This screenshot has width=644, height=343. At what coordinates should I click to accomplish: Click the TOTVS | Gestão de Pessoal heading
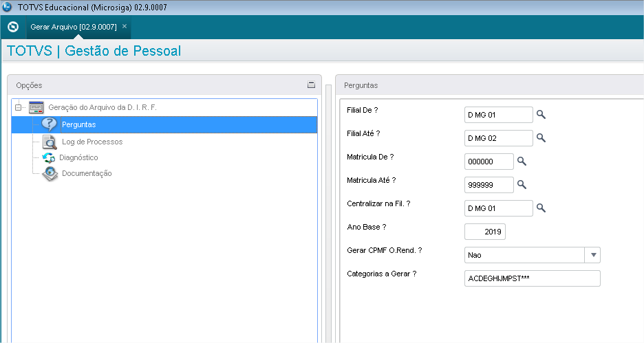(x=94, y=51)
